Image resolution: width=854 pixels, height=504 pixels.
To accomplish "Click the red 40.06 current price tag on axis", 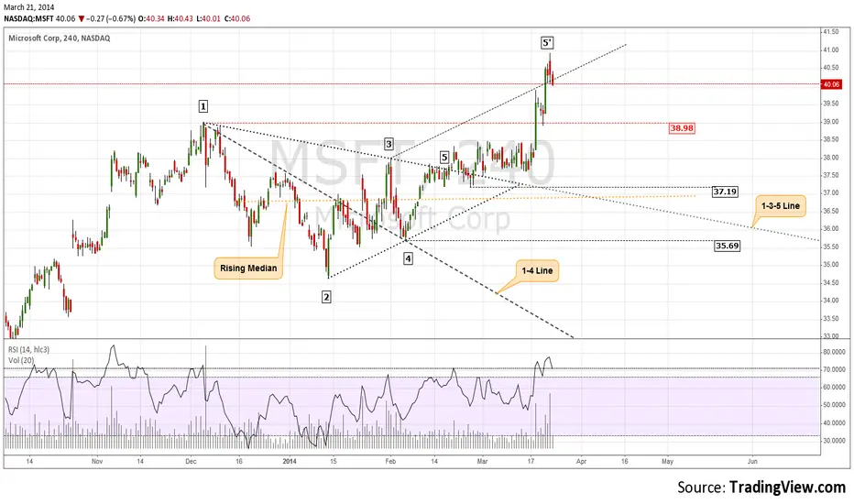I will point(831,84).
